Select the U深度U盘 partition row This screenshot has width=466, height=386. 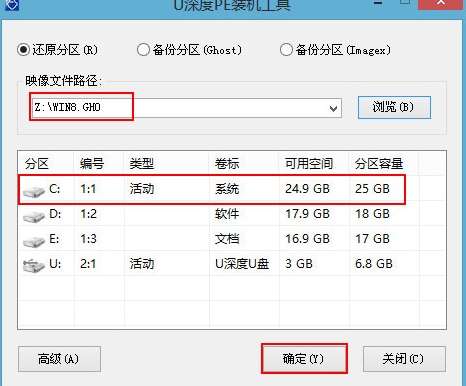click(x=232, y=264)
